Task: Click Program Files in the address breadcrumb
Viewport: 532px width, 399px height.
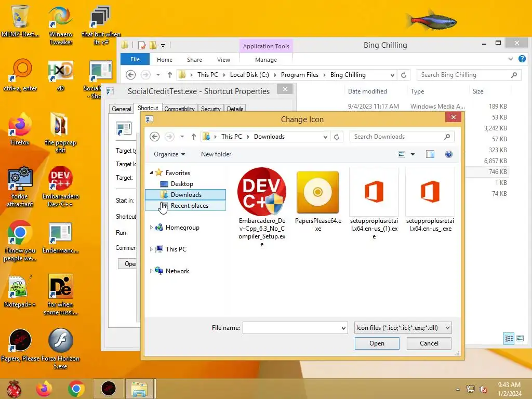Action: pos(300,75)
